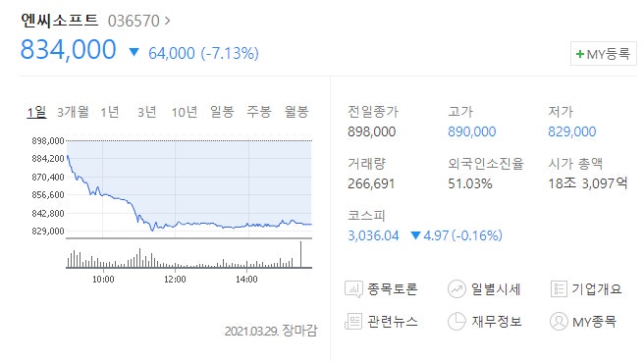Expand stock details via 036570 chevron
644x361 pixels.
pos(167,20)
